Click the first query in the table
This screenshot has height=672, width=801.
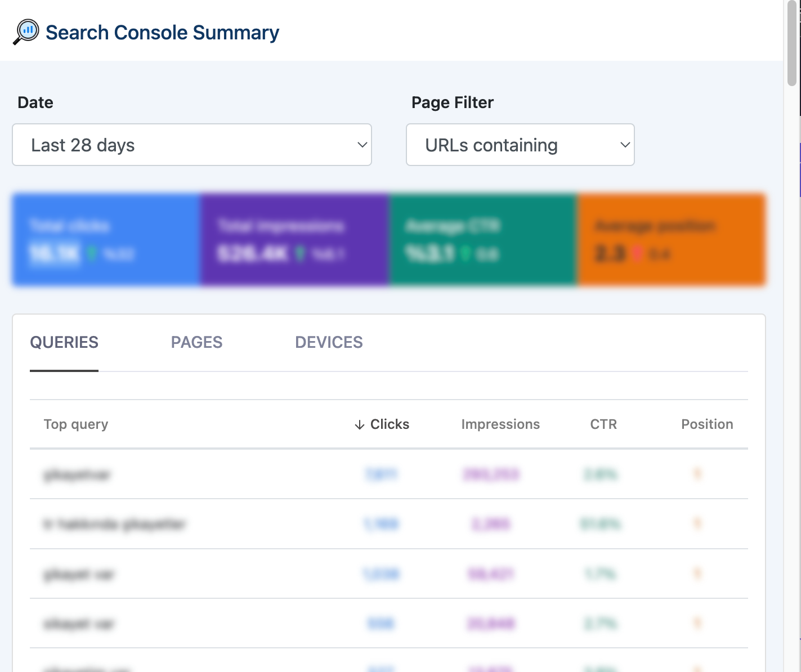coord(77,475)
